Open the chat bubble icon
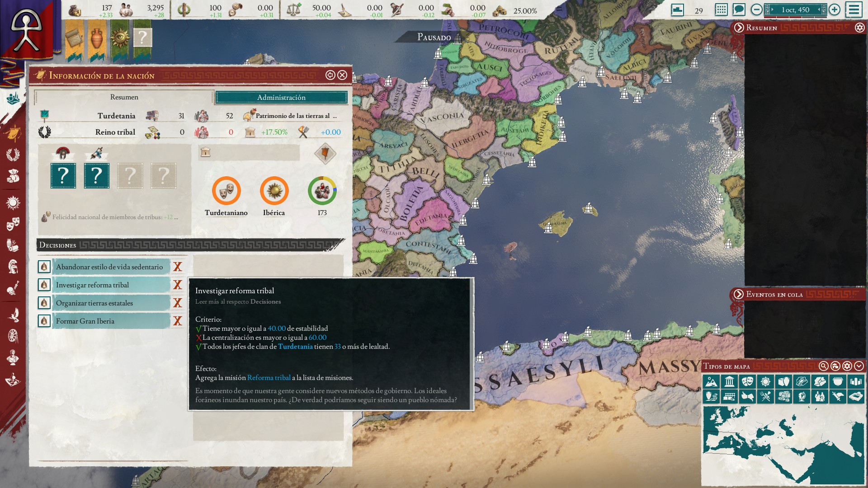 739,9
